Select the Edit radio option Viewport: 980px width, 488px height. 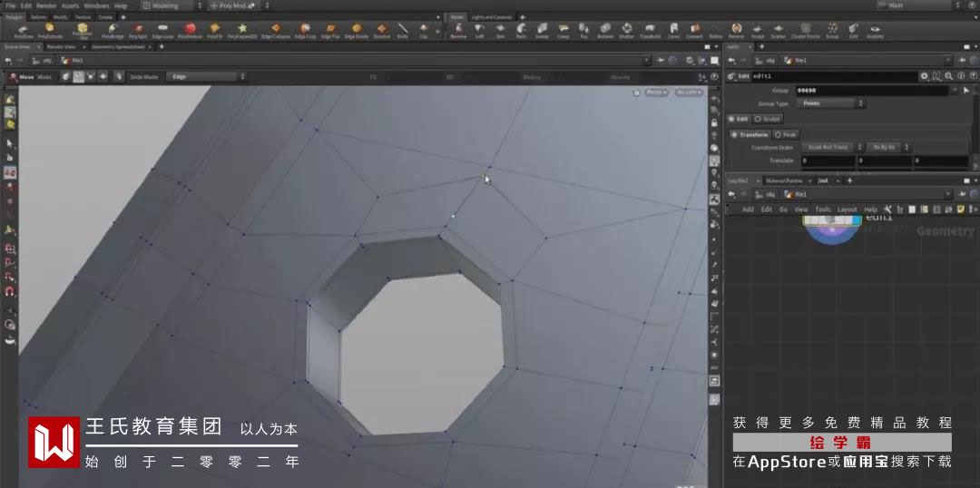(738, 119)
